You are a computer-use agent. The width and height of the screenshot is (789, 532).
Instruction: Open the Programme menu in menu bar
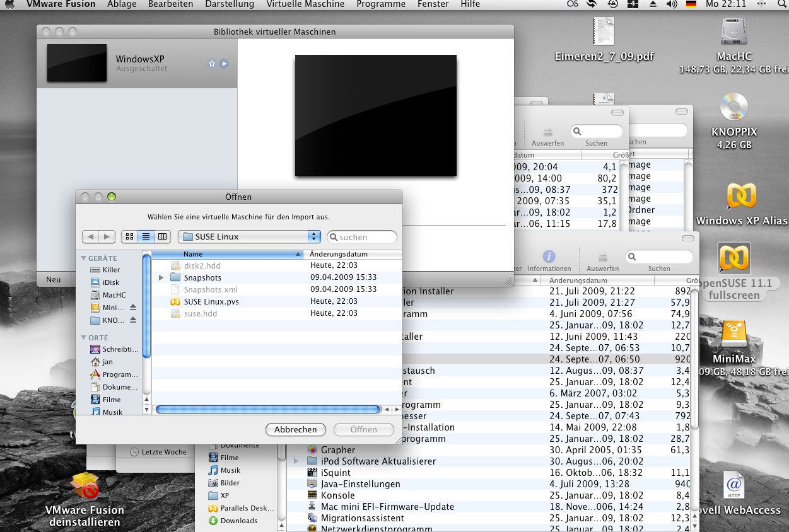(381, 4)
